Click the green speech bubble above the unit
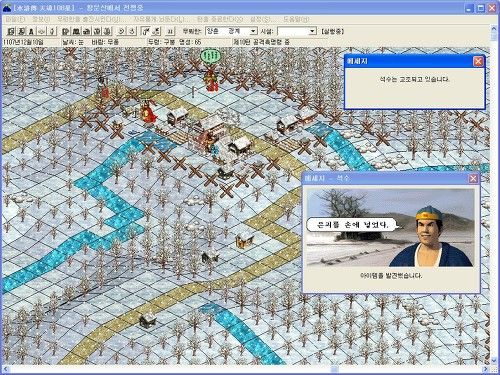500x375 pixels. (x=211, y=55)
